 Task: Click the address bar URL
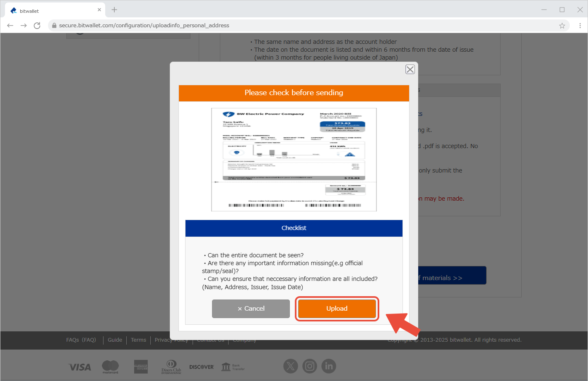(144, 26)
